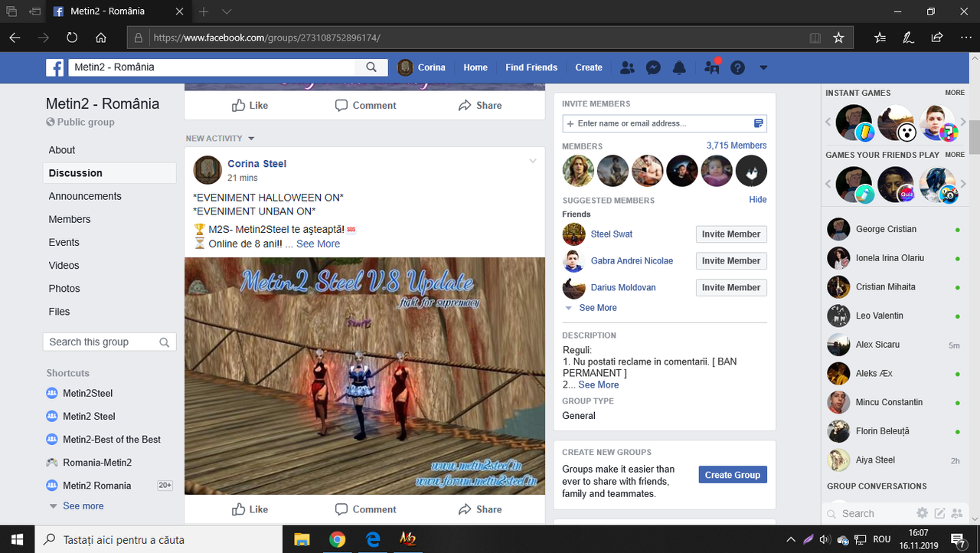Click browser Share icon
Screen dimensions: 980x553
(936, 38)
